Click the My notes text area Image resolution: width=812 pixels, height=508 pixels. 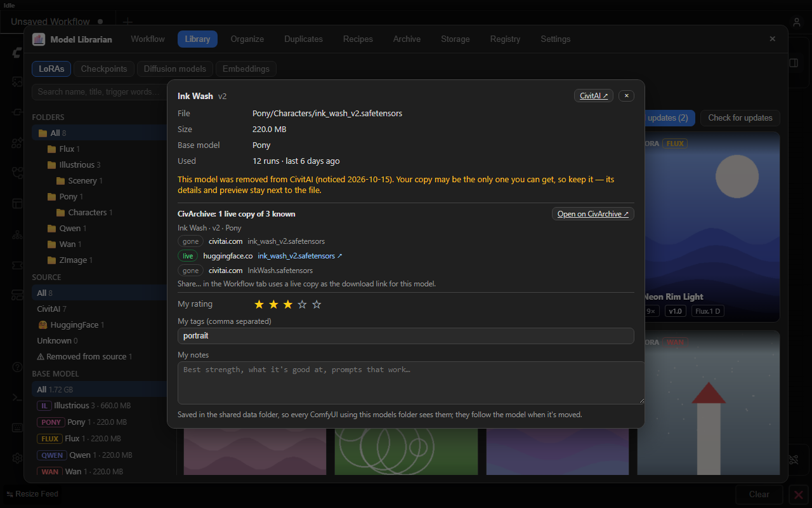pyautogui.click(x=411, y=383)
